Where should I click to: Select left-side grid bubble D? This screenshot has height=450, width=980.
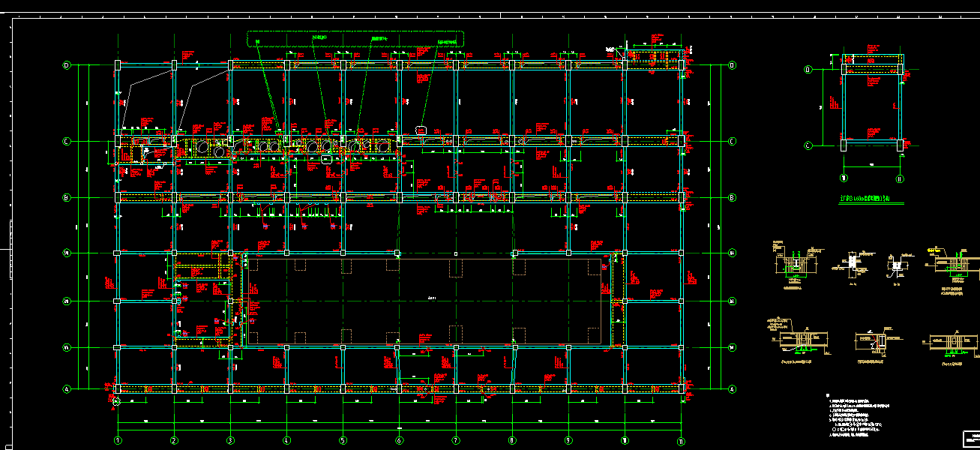coord(66,66)
